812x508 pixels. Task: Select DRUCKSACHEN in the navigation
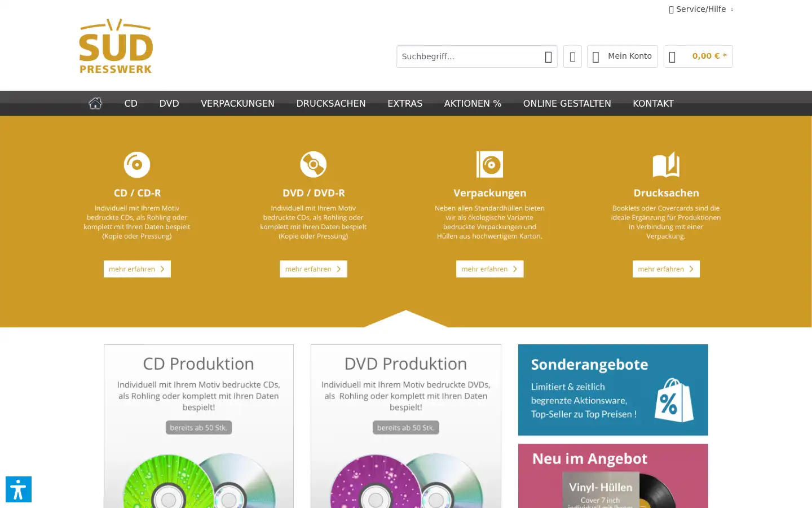pyautogui.click(x=331, y=103)
